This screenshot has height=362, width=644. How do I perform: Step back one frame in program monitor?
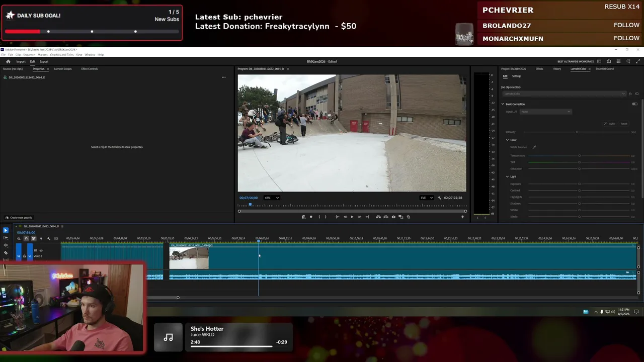pos(345,217)
